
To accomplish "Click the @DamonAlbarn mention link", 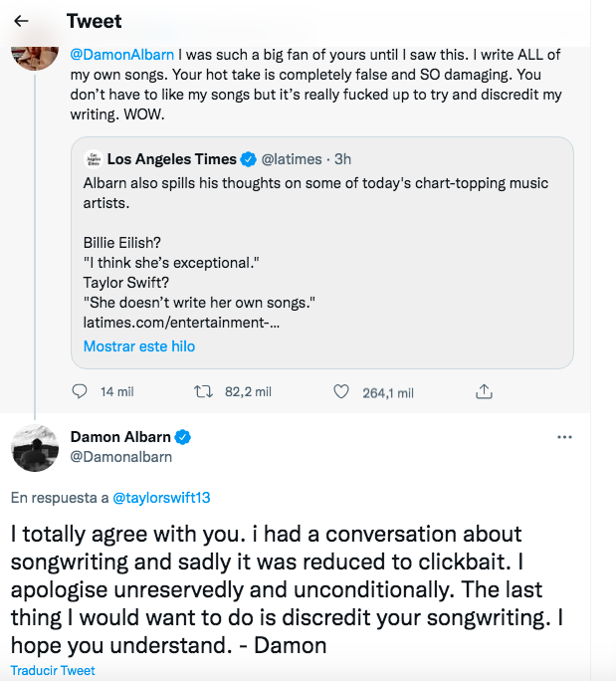I will [122, 56].
